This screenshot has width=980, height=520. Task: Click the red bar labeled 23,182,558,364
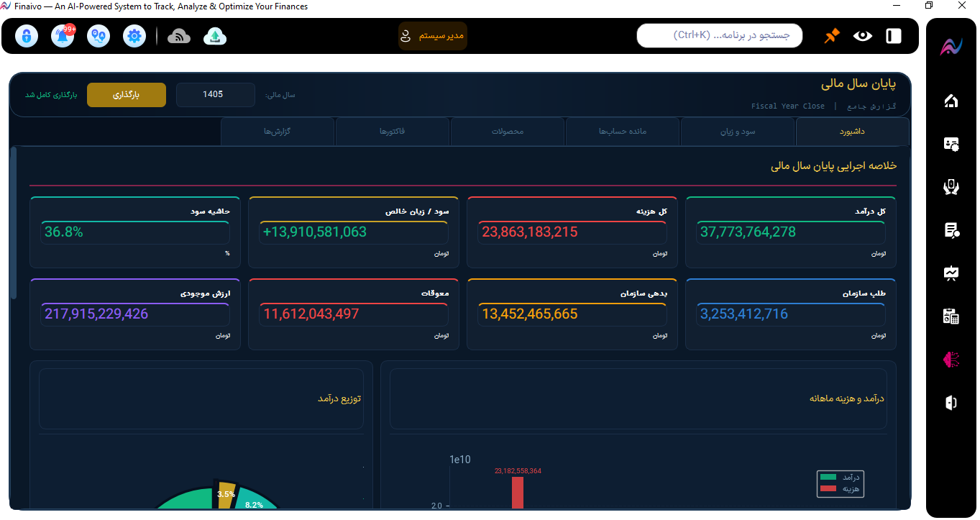click(x=518, y=493)
